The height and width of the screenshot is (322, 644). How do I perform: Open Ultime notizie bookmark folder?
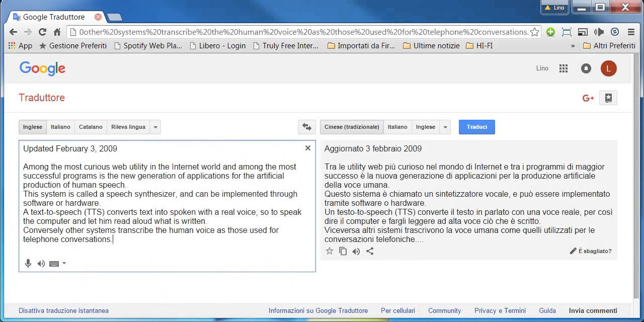pyautogui.click(x=431, y=45)
